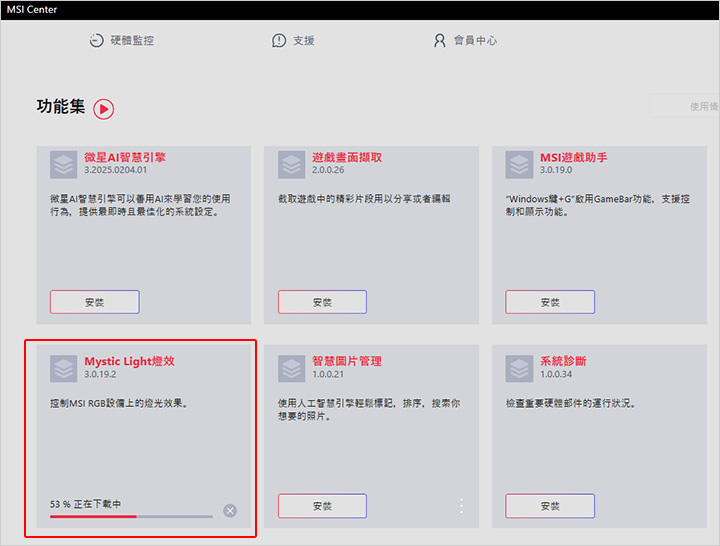Click the version text 3.0.19.2
Image resolution: width=720 pixels, height=546 pixels.
[100, 374]
